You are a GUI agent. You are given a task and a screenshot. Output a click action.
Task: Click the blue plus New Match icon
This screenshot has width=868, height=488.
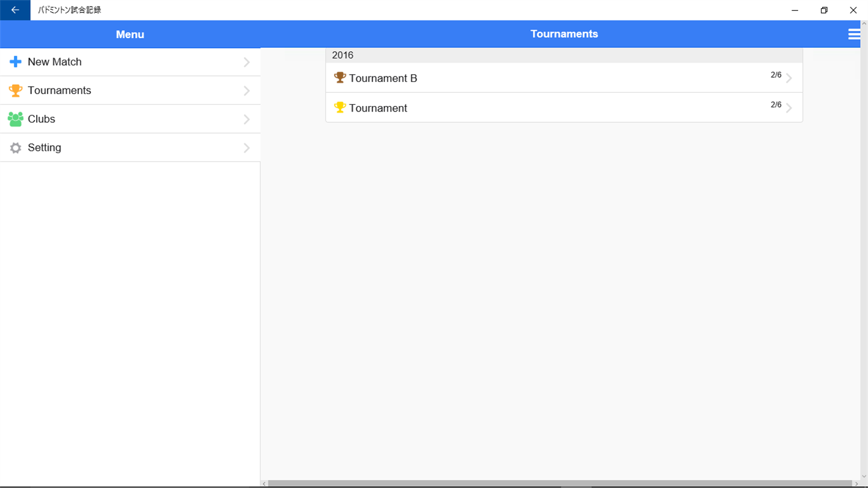pos(16,62)
